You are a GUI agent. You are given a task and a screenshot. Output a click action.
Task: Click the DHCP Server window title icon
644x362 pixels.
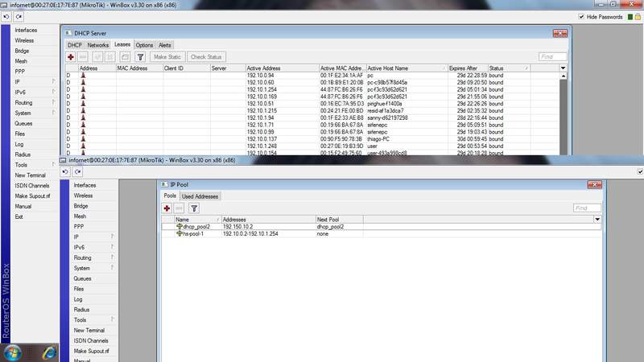pos(68,33)
